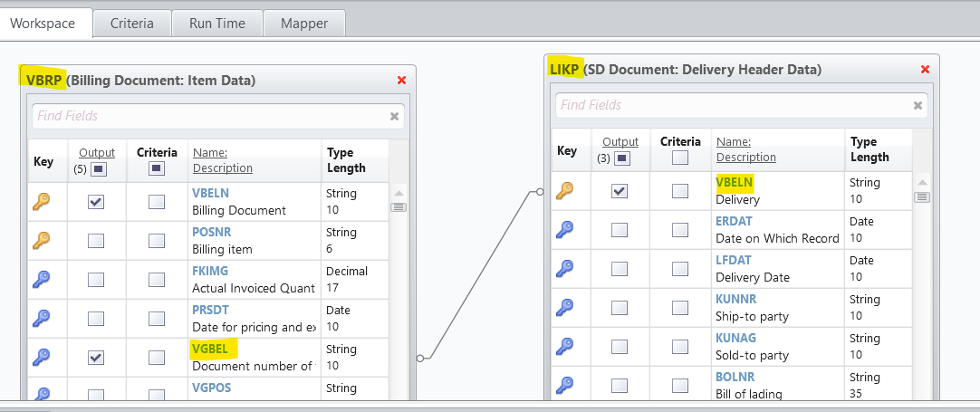980x412 pixels.
Task: Enable Criteria for LIKP VBELN Delivery
Action: [x=680, y=191]
